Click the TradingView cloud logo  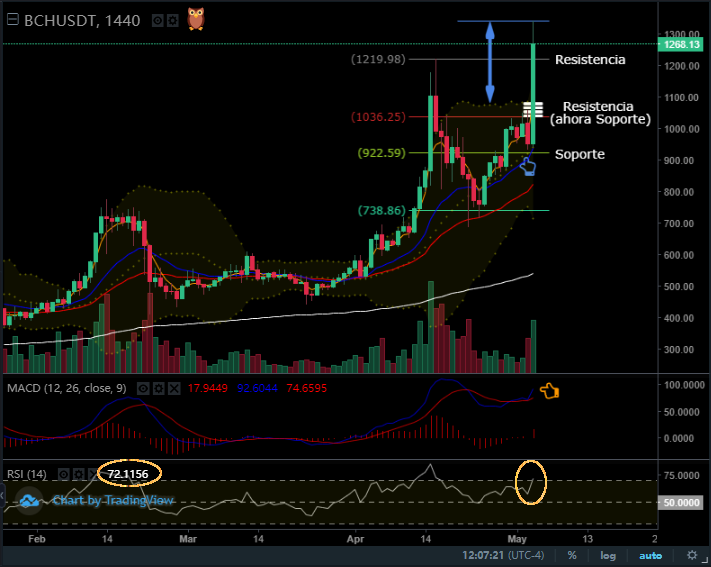click(x=29, y=501)
